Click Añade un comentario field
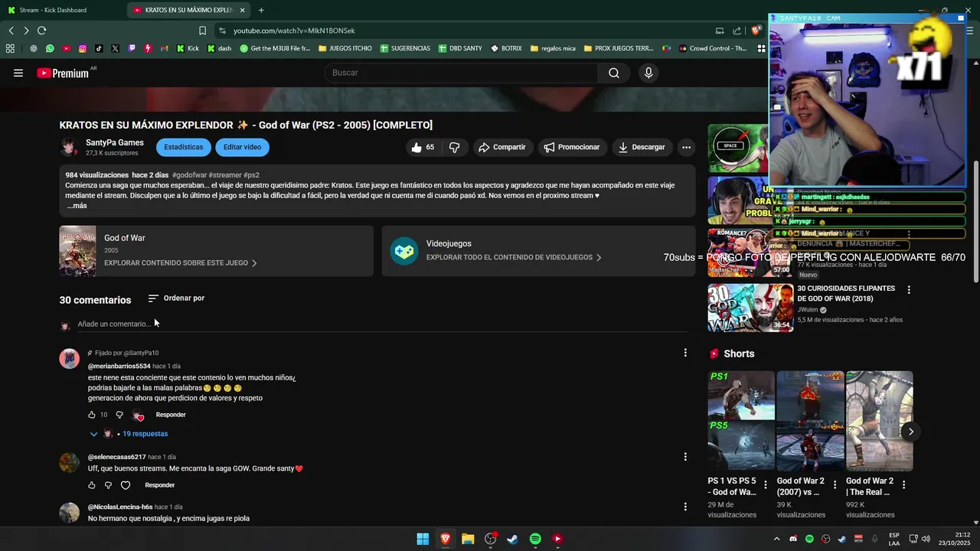The image size is (980, 551). 383,324
